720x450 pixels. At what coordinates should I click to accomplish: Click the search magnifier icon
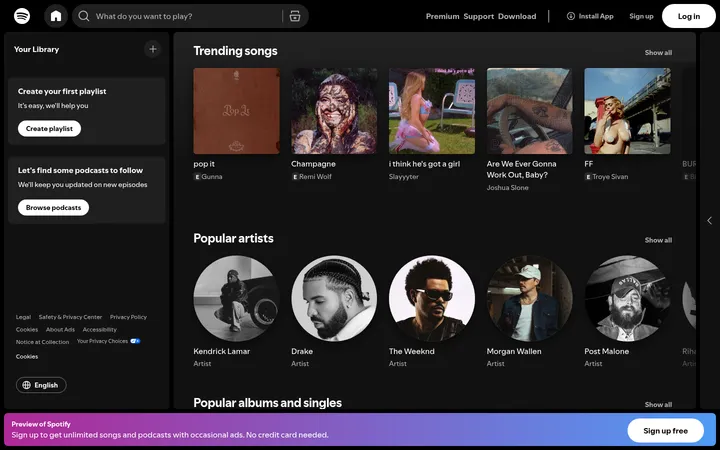[84, 16]
